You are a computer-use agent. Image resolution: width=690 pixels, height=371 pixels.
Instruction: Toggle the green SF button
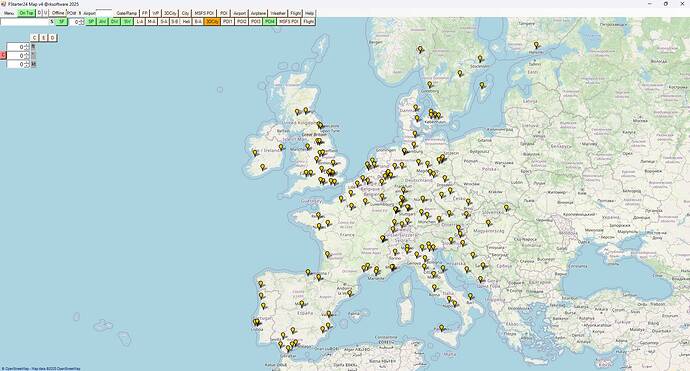pos(62,21)
